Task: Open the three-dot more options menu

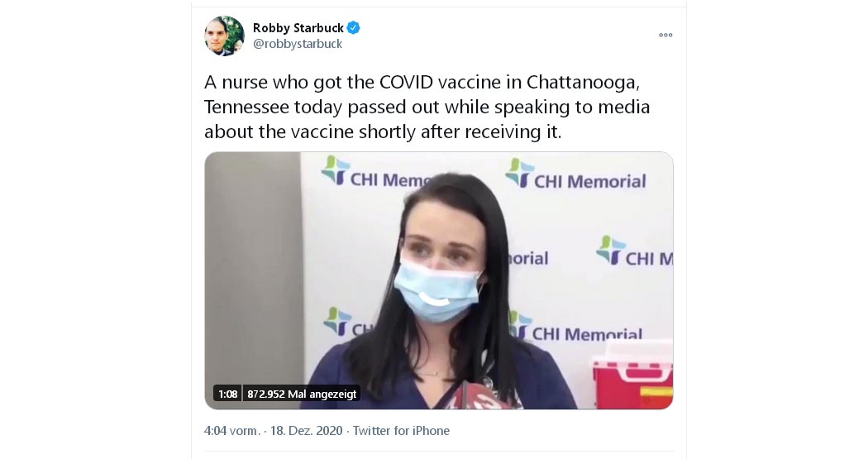Action: click(x=665, y=35)
